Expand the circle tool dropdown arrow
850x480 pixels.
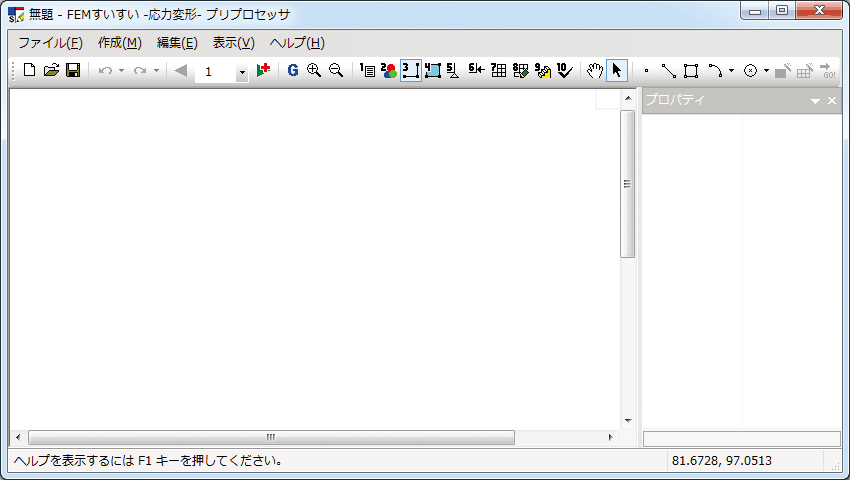pos(766,71)
